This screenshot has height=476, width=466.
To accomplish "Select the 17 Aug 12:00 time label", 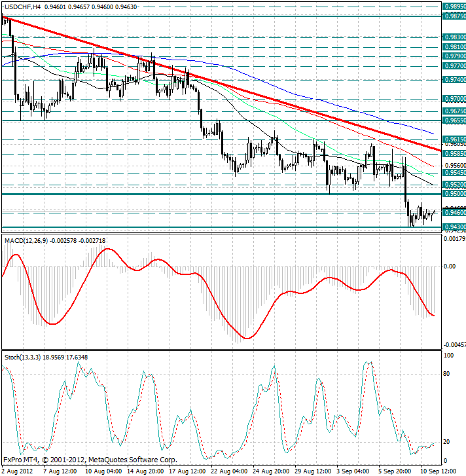I will [x=187, y=471].
